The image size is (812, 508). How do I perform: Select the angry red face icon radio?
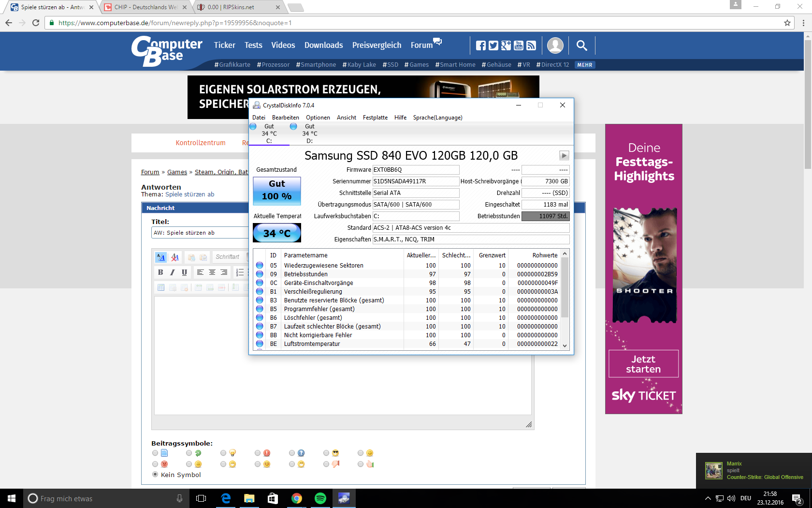click(155, 464)
